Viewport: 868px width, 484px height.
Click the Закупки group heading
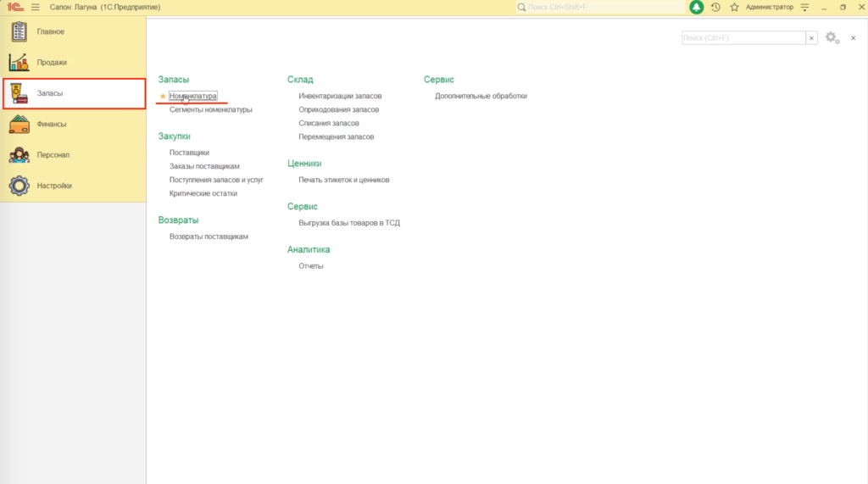click(175, 136)
